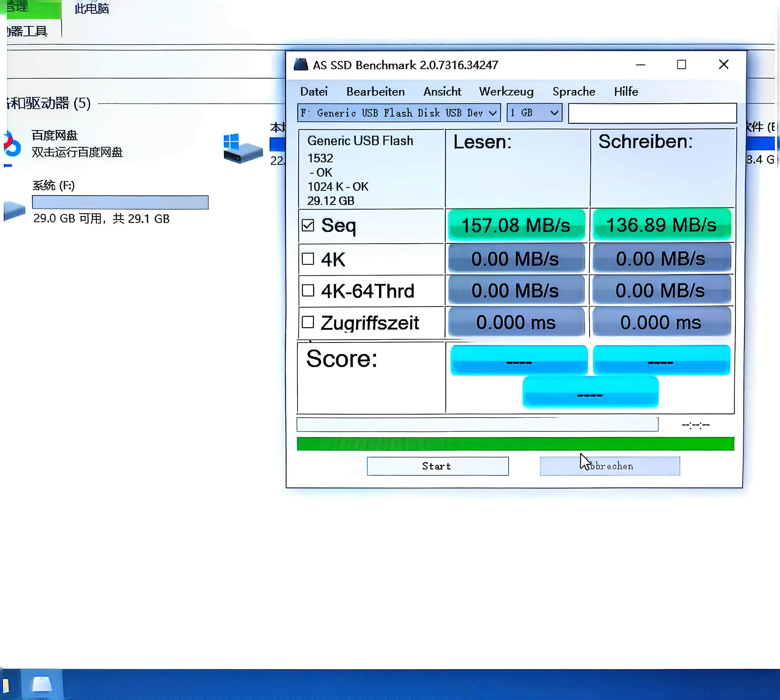
Task: Enable the 4K test checkbox
Action: (x=308, y=259)
